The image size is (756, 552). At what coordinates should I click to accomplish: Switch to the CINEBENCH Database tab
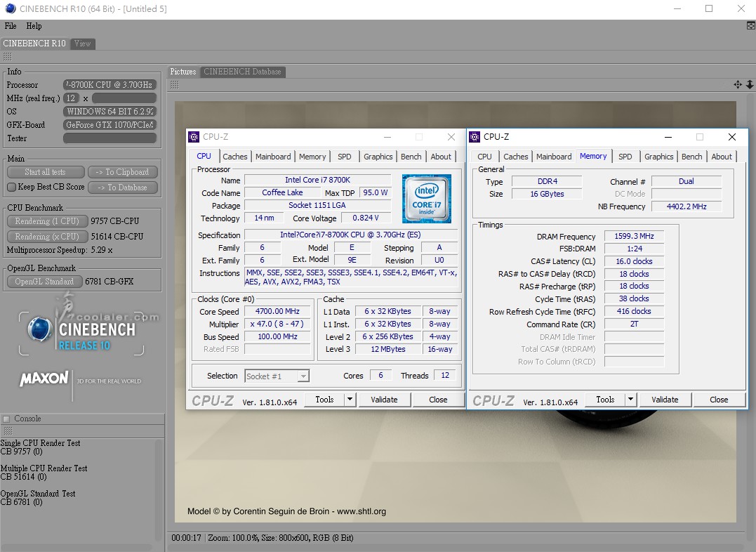coord(242,72)
